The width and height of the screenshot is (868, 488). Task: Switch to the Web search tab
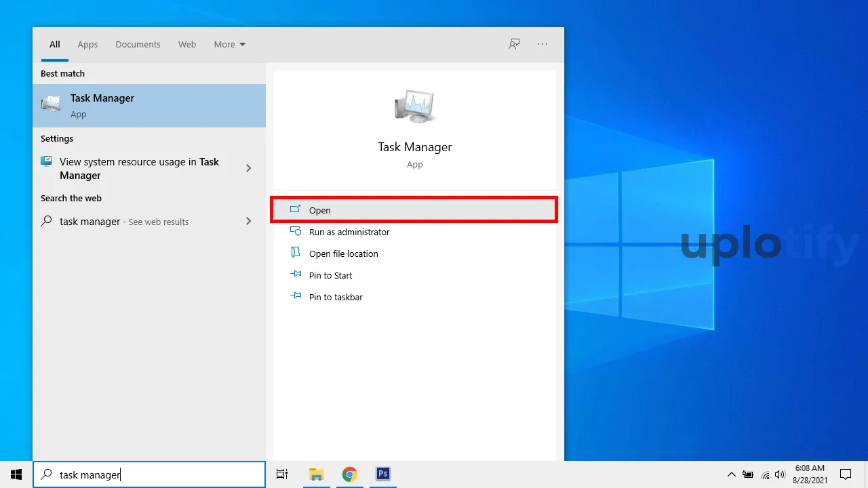coord(187,45)
